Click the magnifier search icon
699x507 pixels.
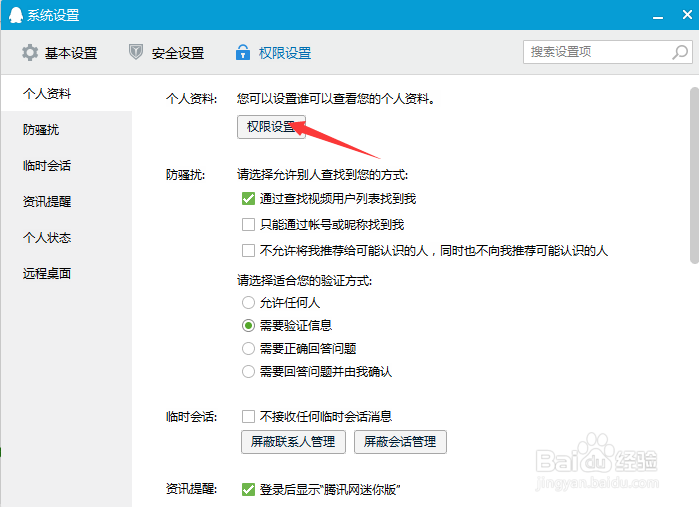680,52
